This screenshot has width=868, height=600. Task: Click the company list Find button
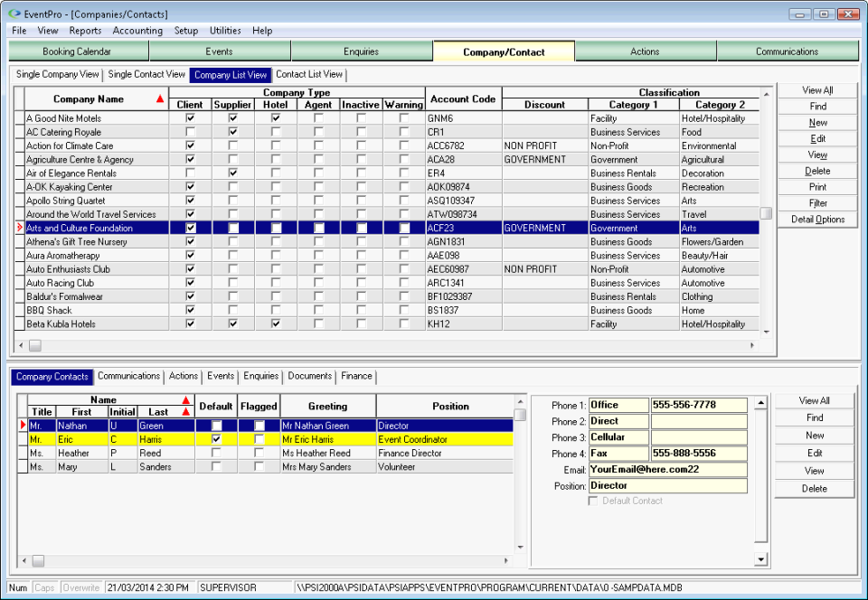click(817, 107)
